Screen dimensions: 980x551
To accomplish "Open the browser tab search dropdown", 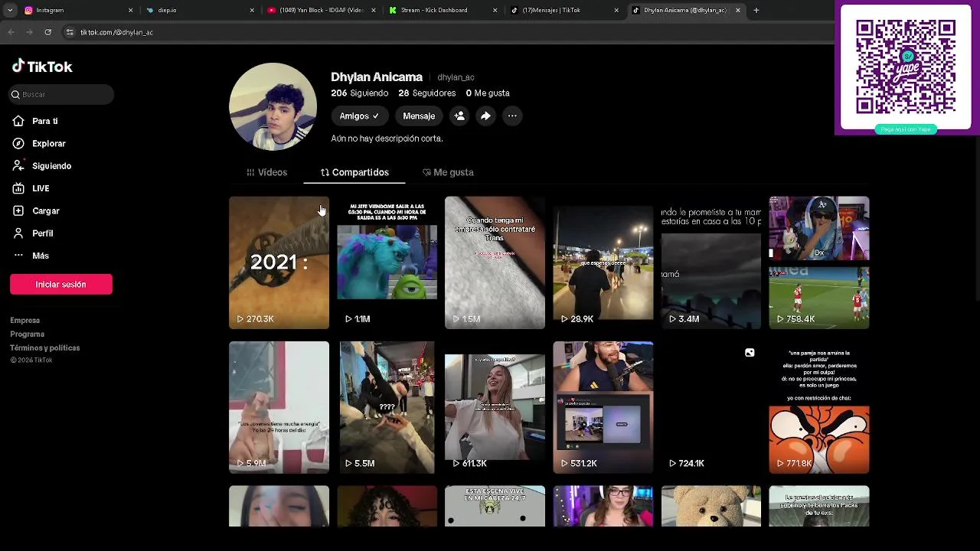I will [x=9, y=10].
